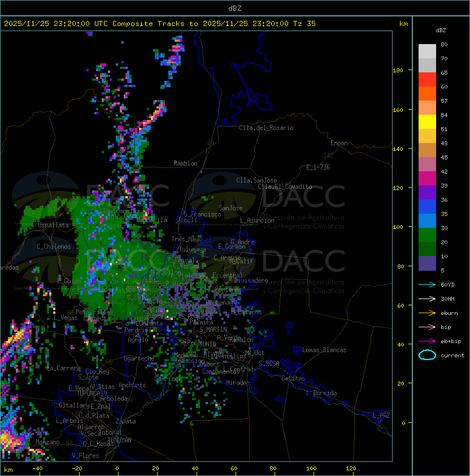Click the 'Composite Tracks' header timestamp text

[160, 24]
